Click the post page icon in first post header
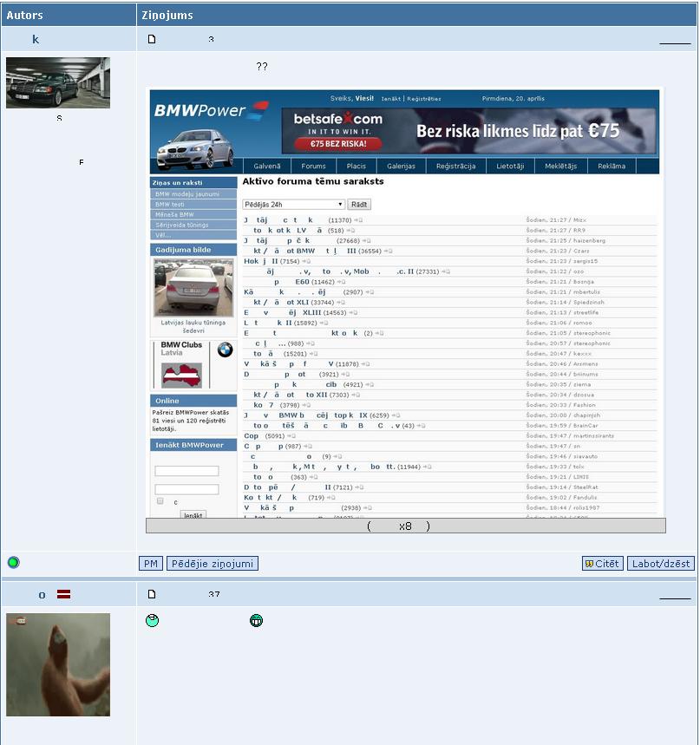Viewport: 700px width, 745px height. pyautogui.click(x=152, y=39)
